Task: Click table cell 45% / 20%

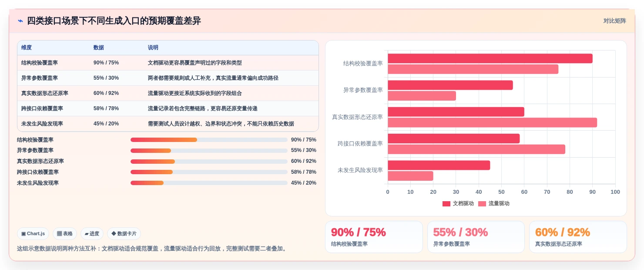Action: pyautogui.click(x=106, y=124)
